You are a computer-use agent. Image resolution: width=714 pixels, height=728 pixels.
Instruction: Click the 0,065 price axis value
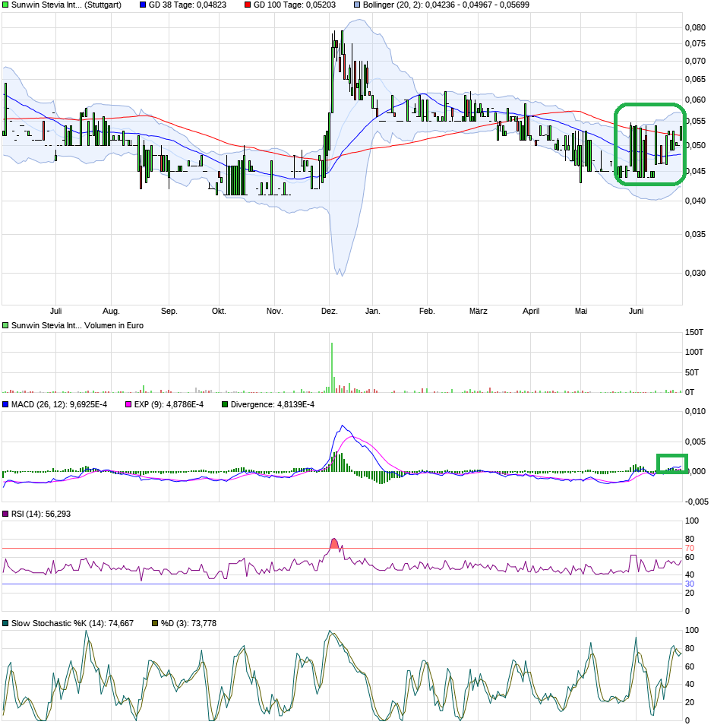point(695,79)
